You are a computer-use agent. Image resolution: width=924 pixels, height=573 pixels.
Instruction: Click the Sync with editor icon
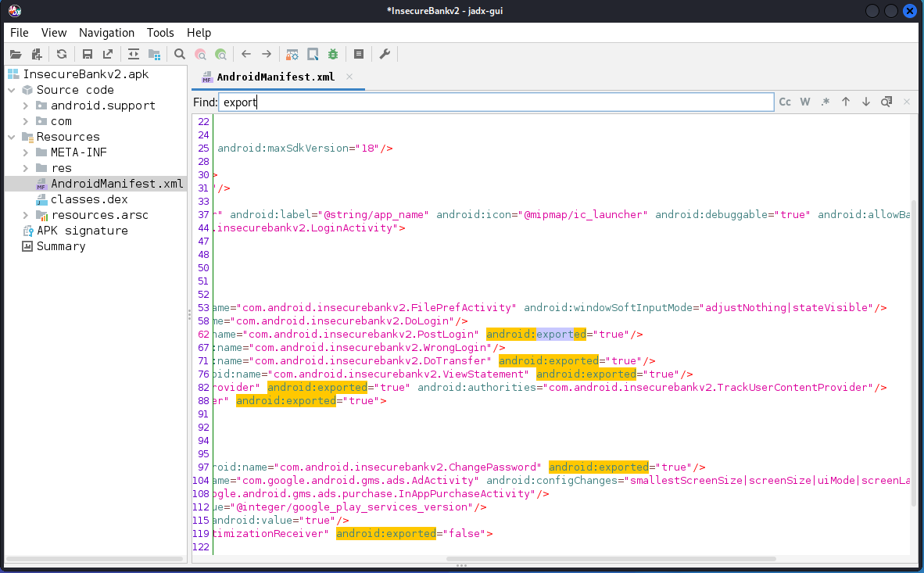[134, 54]
